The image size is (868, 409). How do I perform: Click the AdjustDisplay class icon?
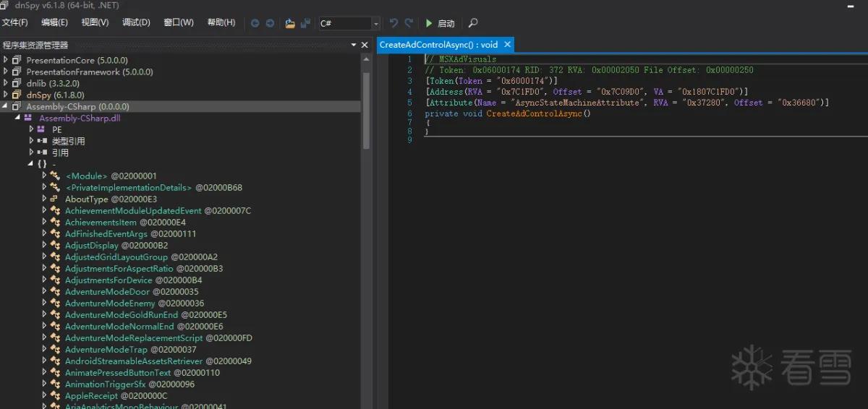pyautogui.click(x=56, y=245)
